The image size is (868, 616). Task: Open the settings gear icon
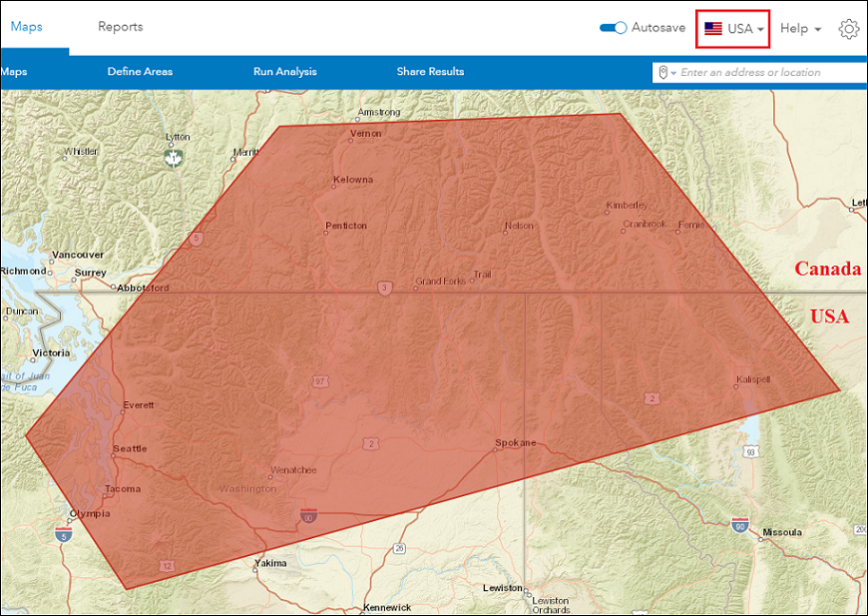(x=849, y=29)
